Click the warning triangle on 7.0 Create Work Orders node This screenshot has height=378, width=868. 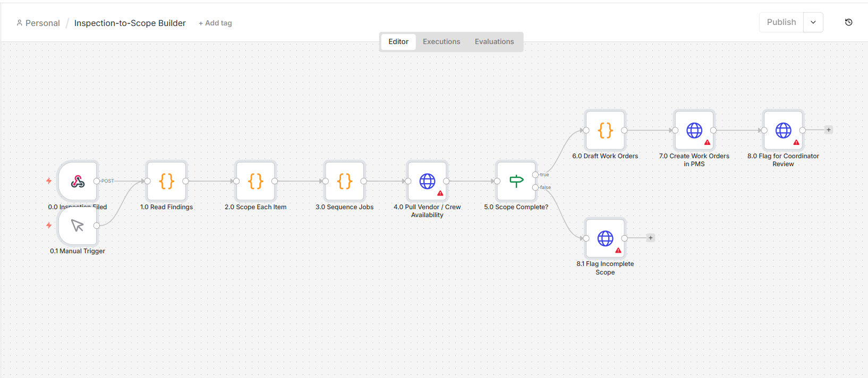click(x=708, y=142)
